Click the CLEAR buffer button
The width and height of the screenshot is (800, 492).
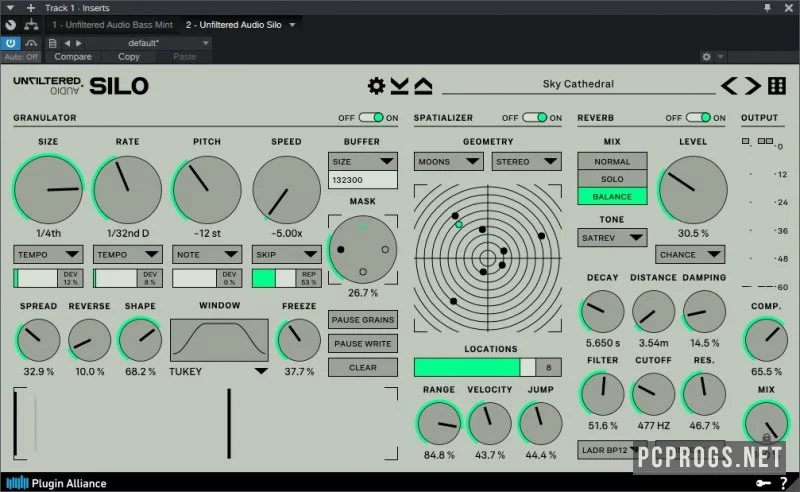tap(363, 367)
